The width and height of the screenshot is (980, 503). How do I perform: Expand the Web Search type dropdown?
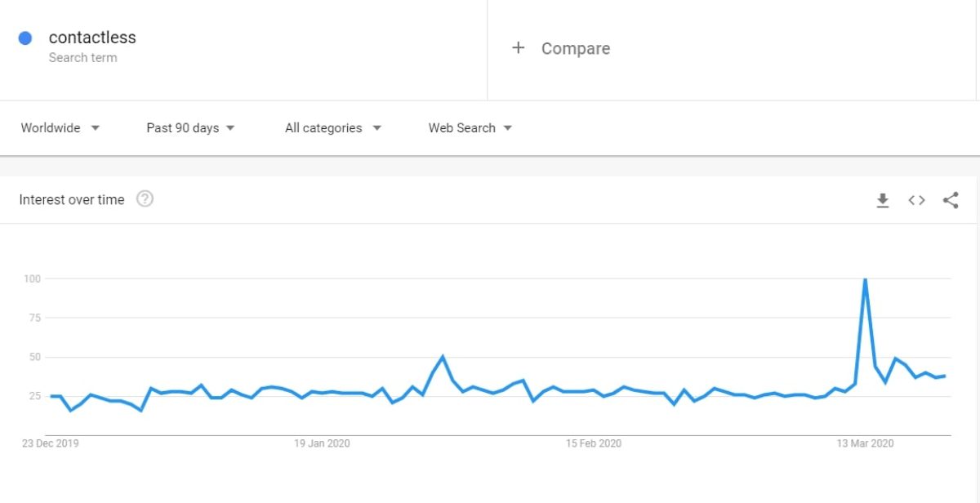pyautogui.click(x=470, y=128)
